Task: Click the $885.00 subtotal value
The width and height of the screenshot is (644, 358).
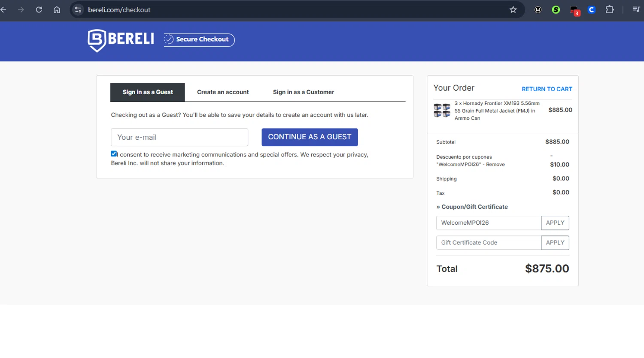Action: point(557,142)
